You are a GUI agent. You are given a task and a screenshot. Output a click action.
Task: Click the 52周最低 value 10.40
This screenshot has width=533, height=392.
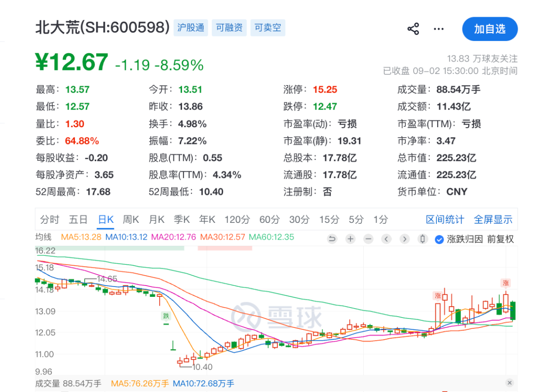click(211, 192)
